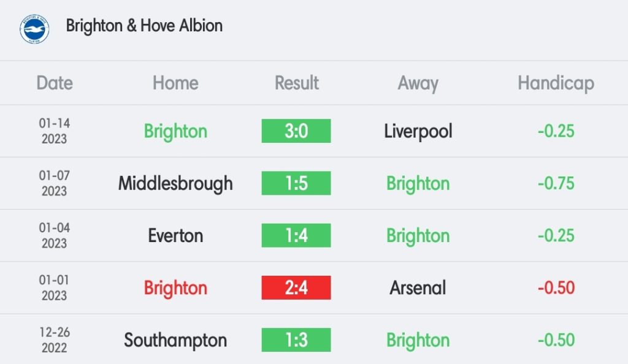This screenshot has width=628, height=364.
Task: Click the Southampton home team name
Action: [x=175, y=341]
